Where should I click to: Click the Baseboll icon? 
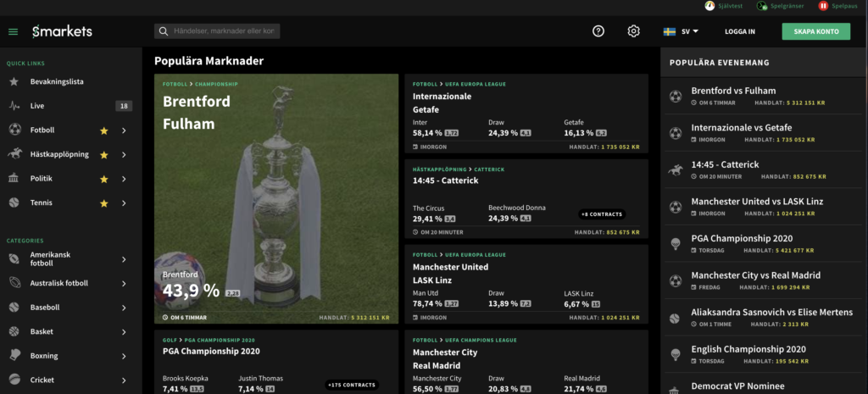14,307
